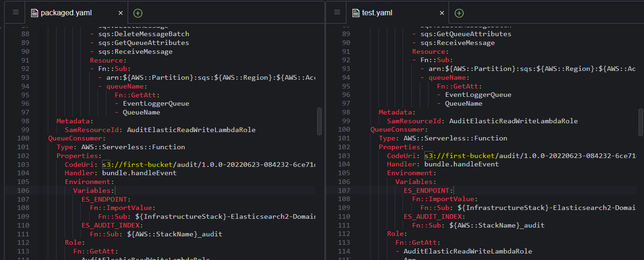Click sqs:ReceiveMessage in packaged.yaml
The height and width of the screenshot is (260, 644).
135,51
